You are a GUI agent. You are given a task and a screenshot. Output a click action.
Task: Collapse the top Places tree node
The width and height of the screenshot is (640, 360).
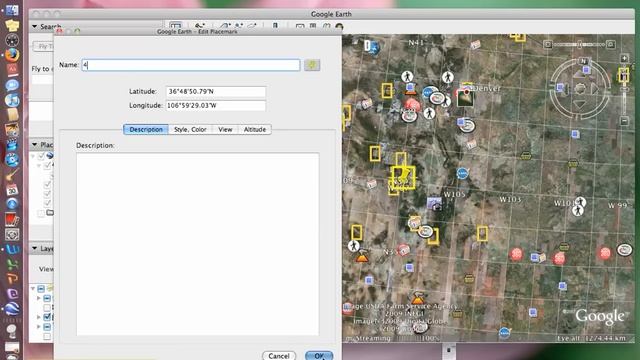point(33,156)
